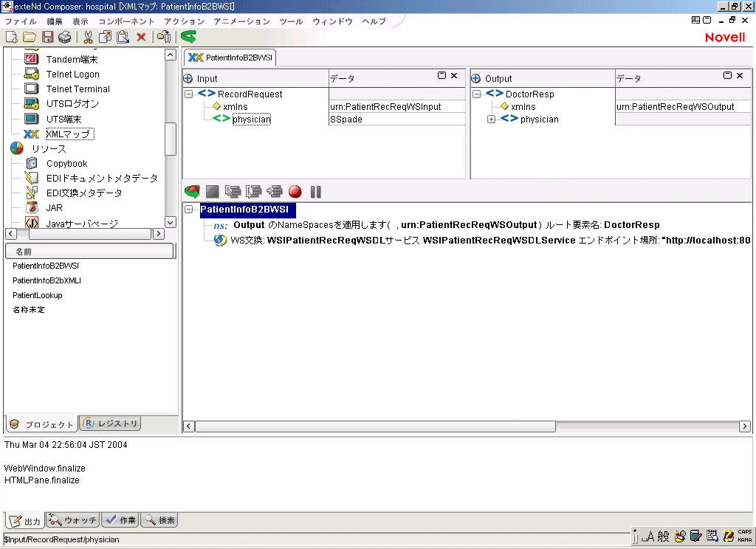
Task: Click the Execute animation start icon
Action: pos(193,192)
